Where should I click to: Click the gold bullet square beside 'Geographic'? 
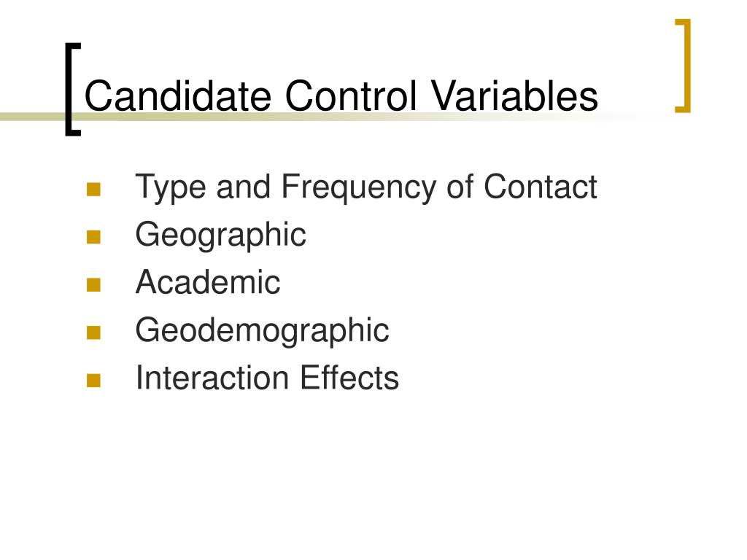(x=94, y=237)
